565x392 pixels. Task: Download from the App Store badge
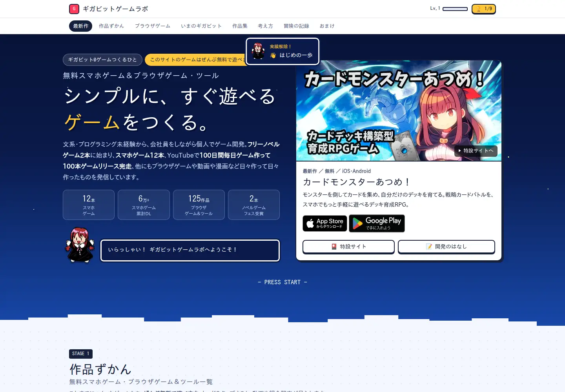(x=325, y=223)
